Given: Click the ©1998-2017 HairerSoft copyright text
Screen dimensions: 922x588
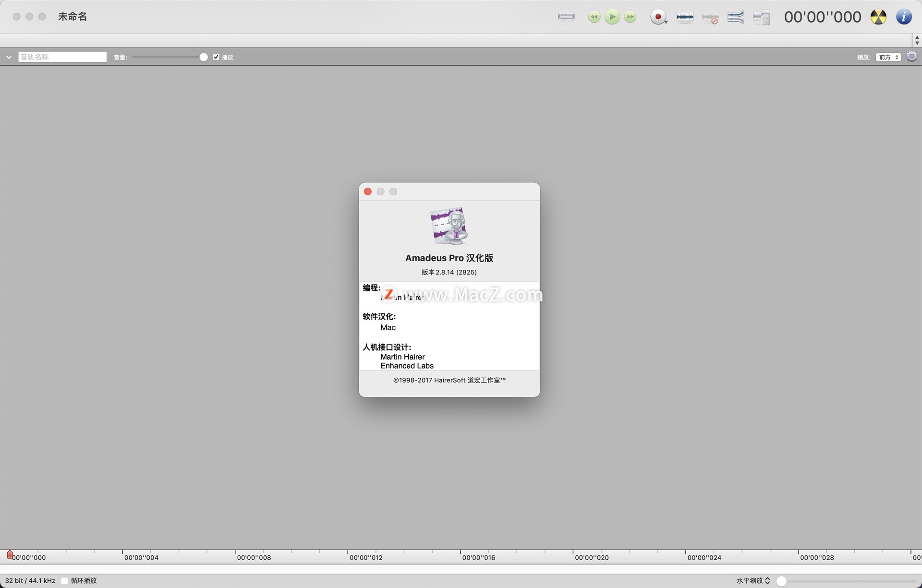Looking at the screenshot, I should pyautogui.click(x=449, y=380).
